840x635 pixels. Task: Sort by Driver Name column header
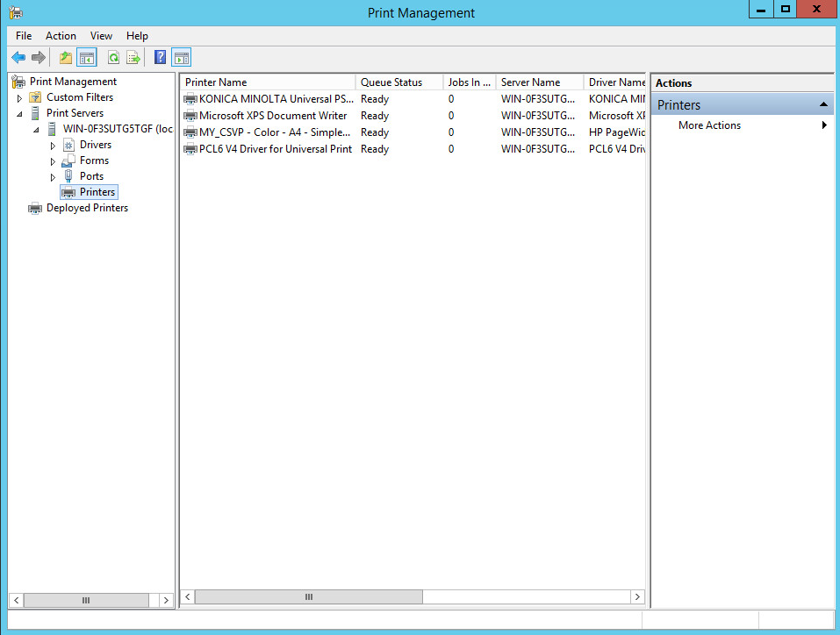pos(615,82)
